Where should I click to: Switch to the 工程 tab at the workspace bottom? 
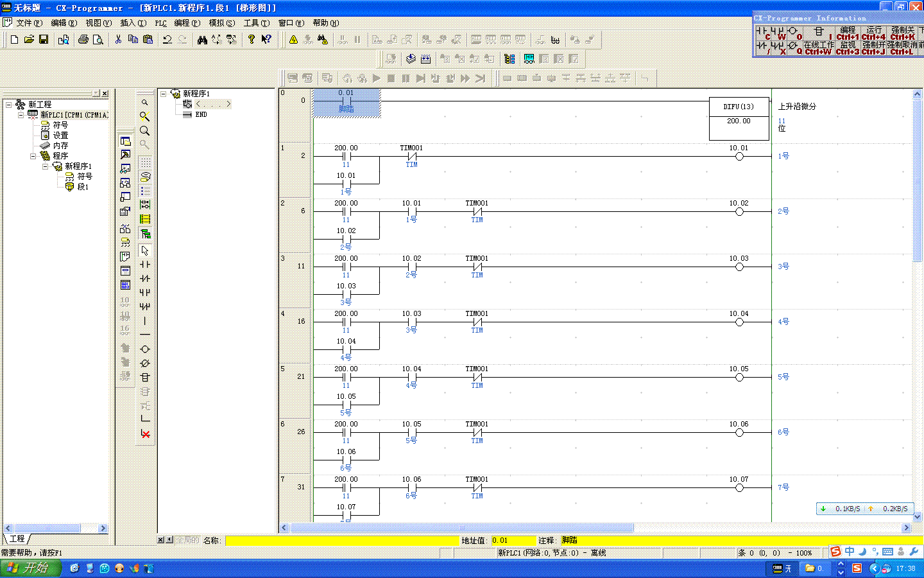pyautogui.click(x=17, y=539)
